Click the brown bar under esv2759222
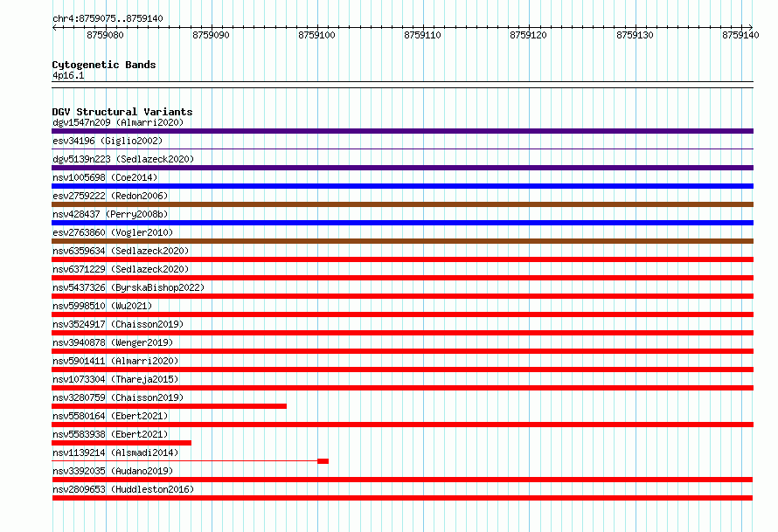This screenshot has height=532, width=778. [x=402, y=204]
